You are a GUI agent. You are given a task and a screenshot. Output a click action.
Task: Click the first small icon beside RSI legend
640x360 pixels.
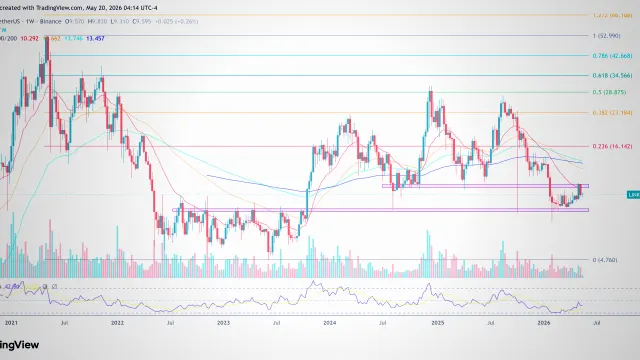tap(45, 287)
